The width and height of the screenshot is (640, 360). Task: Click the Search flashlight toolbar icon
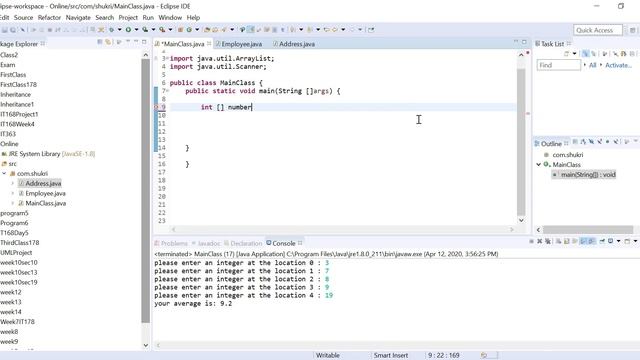tap(224, 29)
